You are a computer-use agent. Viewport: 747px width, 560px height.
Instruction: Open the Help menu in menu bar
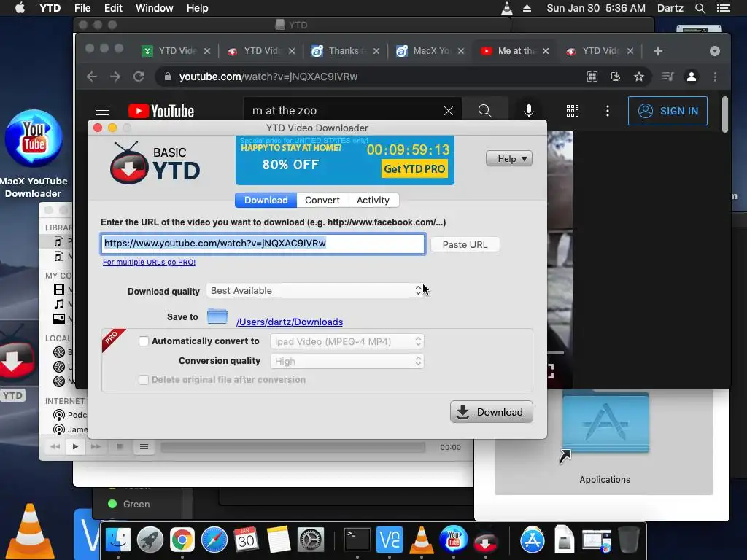(x=197, y=8)
